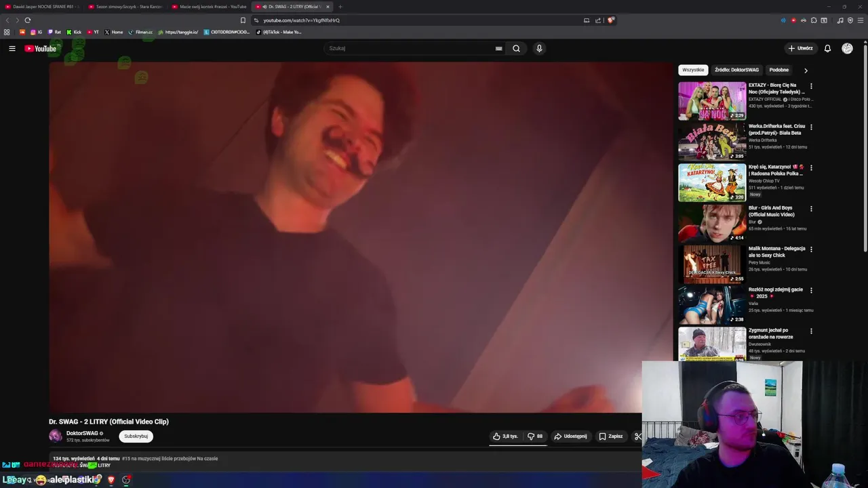Click the search magnifier button

tap(516, 48)
